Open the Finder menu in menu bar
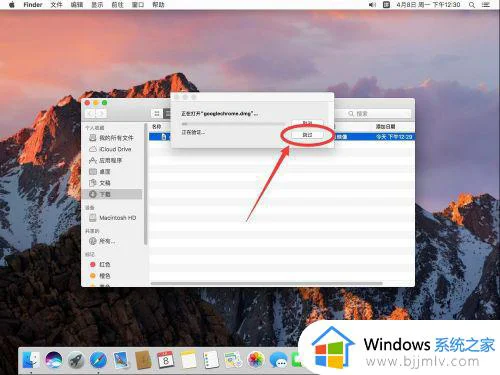Image resolution: width=500 pixels, height=375 pixels. click(x=33, y=5)
